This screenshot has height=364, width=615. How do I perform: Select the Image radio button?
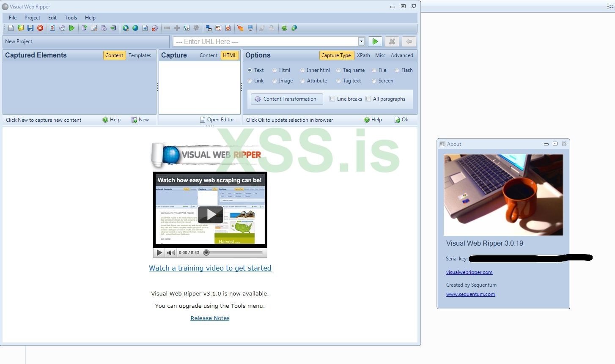(x=275, y=81)
